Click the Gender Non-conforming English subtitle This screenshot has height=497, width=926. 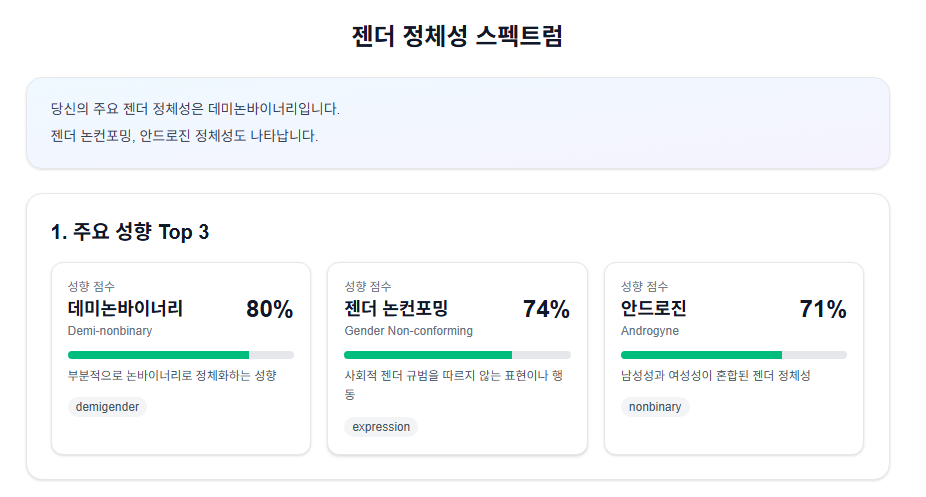408,331
